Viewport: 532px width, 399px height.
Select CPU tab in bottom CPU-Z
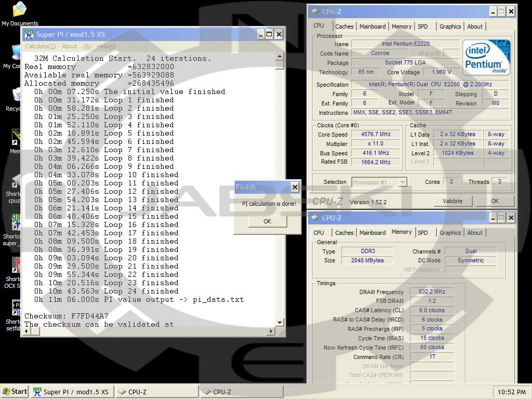point(318,233)
